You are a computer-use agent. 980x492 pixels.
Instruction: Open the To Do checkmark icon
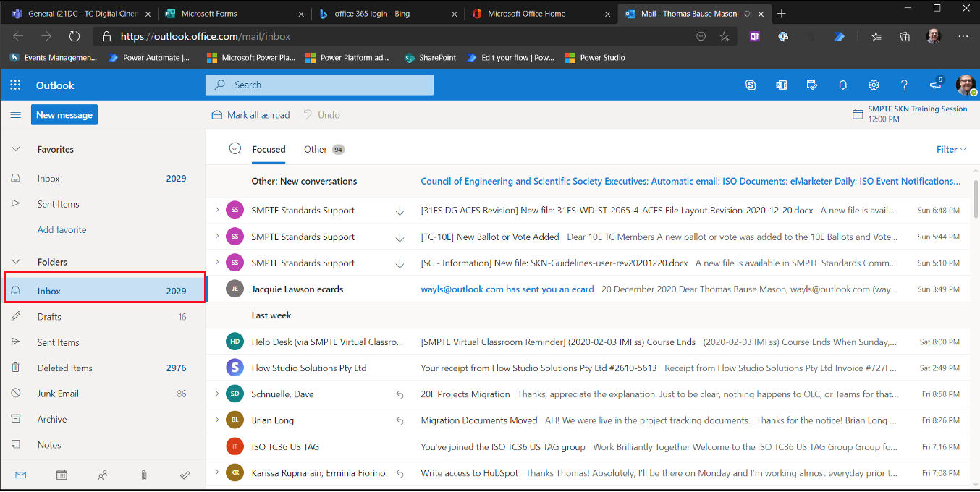(x=185, y=475)
